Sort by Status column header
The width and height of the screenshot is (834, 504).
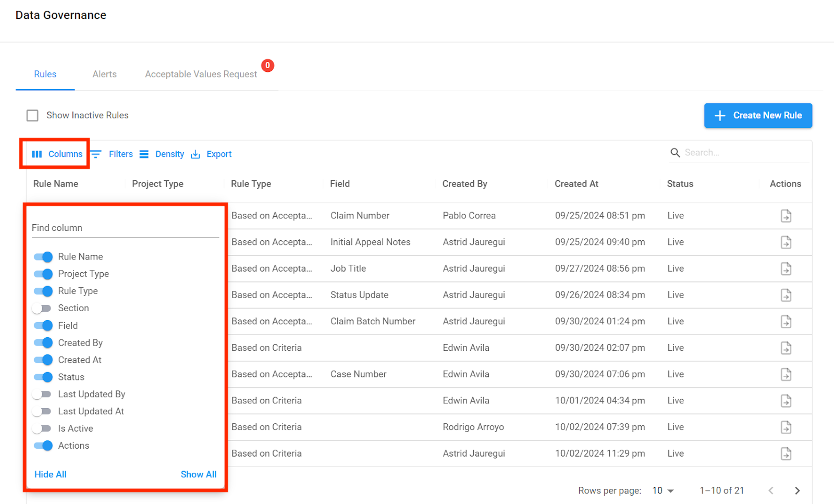tap(680, 184)
